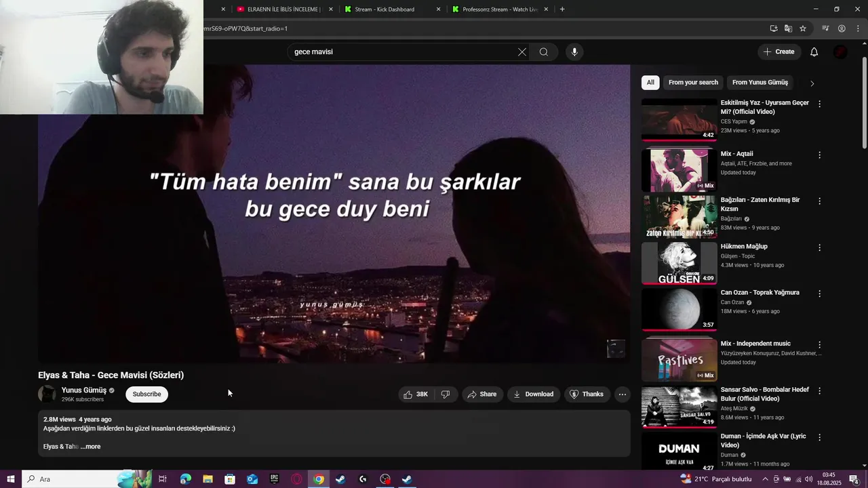The image size is (868, 488).
Task: Click the Download button
Action: click(534, 394)
